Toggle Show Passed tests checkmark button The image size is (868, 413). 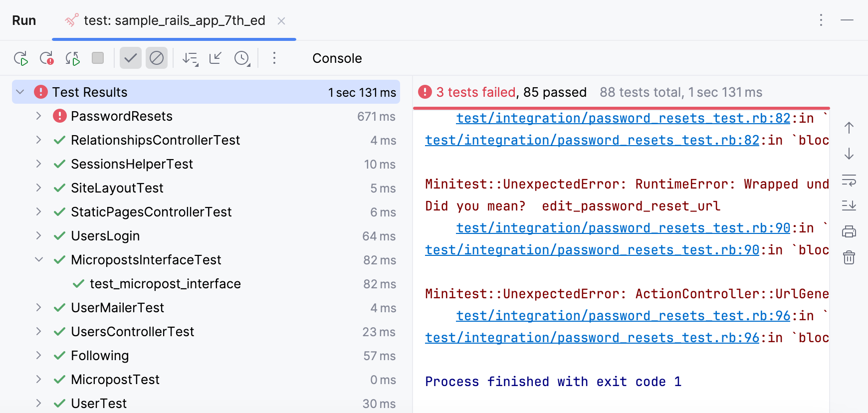tap(131, 58)
